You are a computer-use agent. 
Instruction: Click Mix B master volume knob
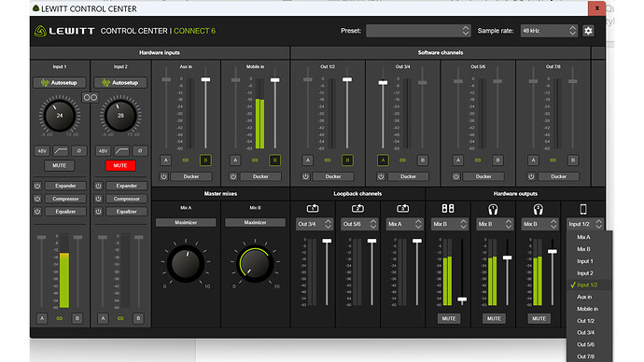(x=255, y=263)
